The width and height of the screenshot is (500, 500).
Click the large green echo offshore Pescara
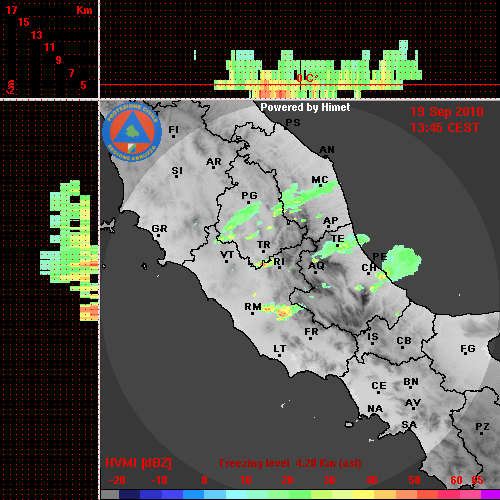point(402,262)
